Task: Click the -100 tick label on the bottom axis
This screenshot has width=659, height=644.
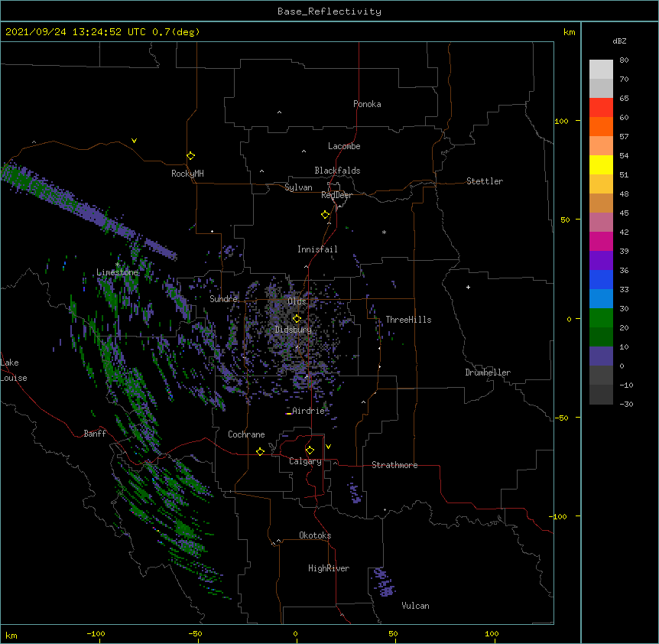Action: click(96, 633)
